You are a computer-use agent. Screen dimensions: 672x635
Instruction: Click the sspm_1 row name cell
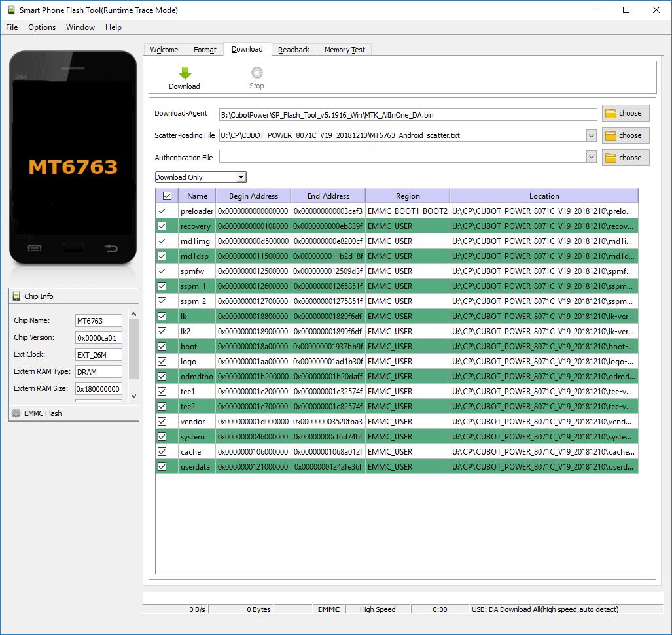(197, 286)
